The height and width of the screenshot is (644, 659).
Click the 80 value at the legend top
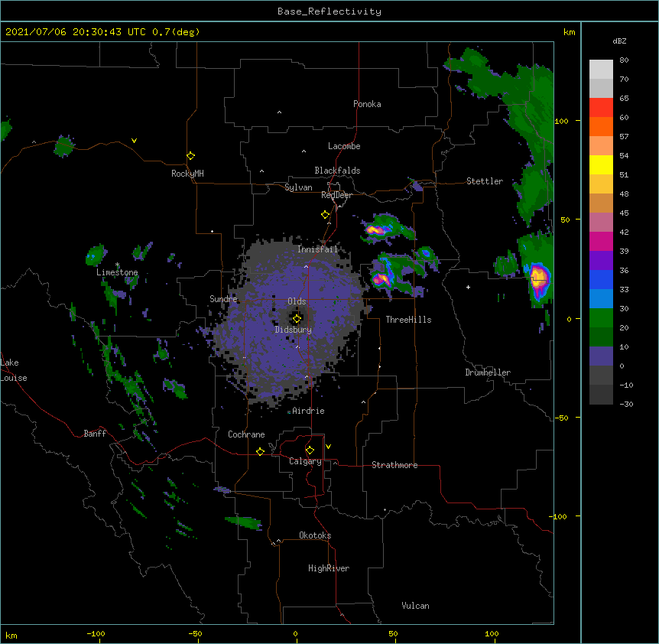coord(624,60)
